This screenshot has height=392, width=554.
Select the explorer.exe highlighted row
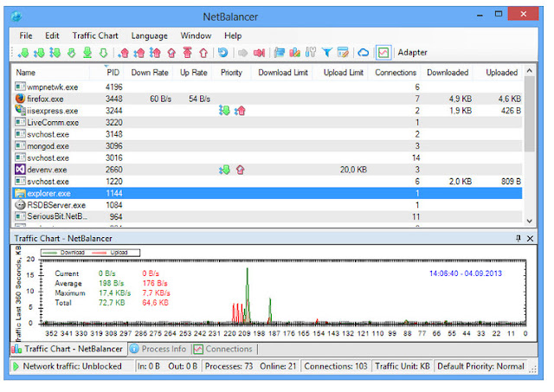[x=267, y=193]
